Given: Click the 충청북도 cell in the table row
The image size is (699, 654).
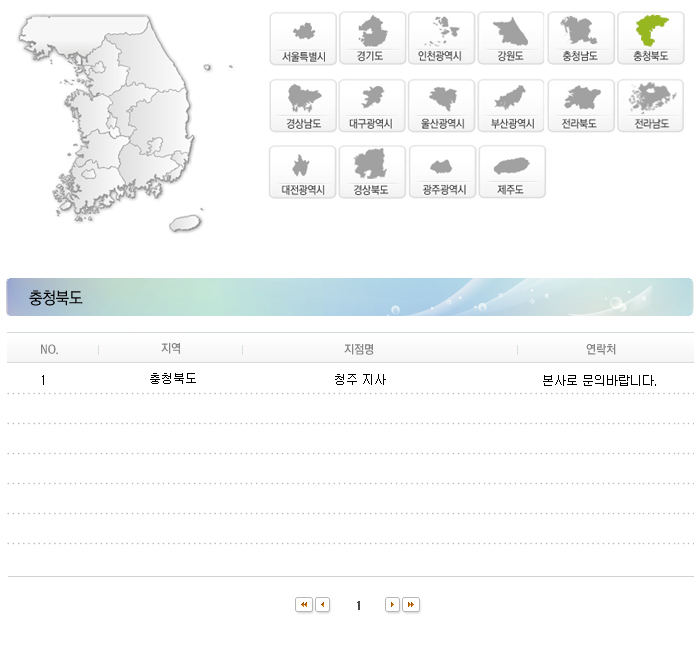Looking at the screenshot, I should (x=173, y=378).
